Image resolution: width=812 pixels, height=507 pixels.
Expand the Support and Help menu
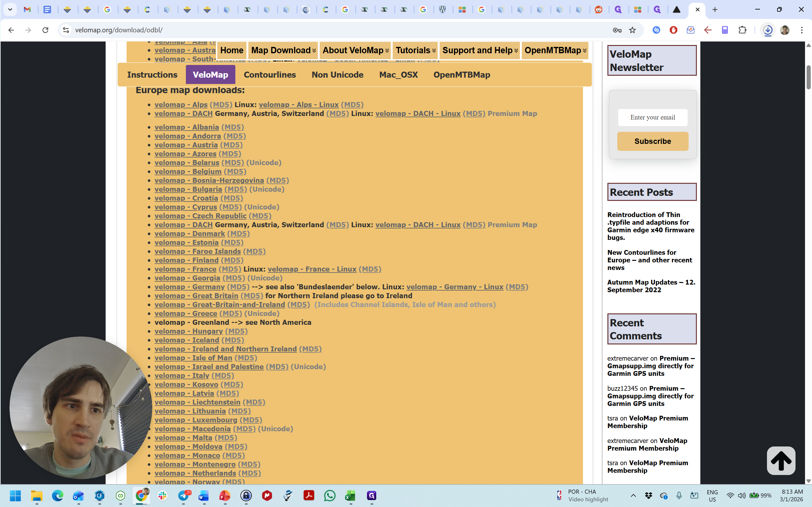coord(480,50)
